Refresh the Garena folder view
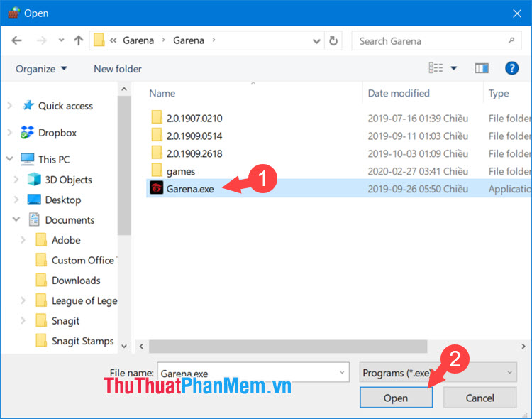The height and width of the screenshot is (419, 532). (x=333, y=40)
